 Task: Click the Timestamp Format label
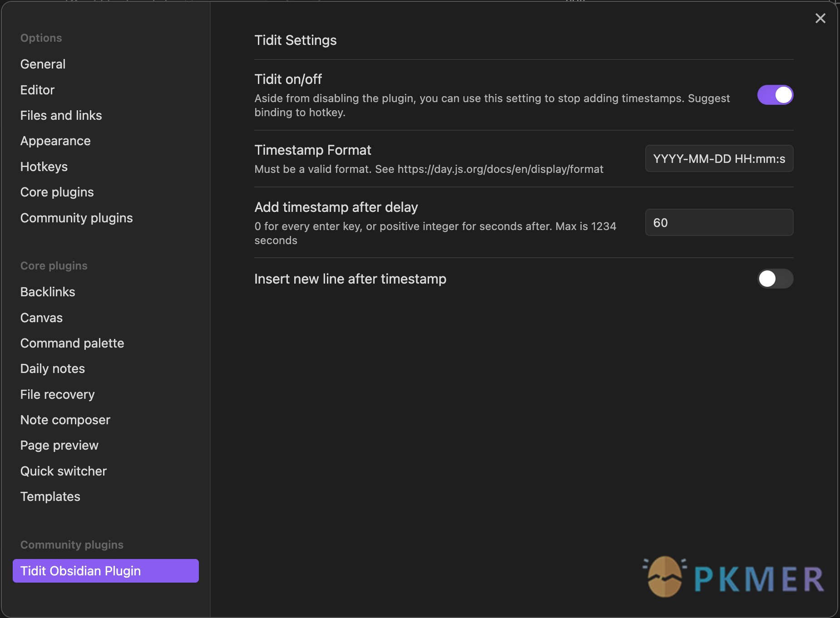coord(313,150)
